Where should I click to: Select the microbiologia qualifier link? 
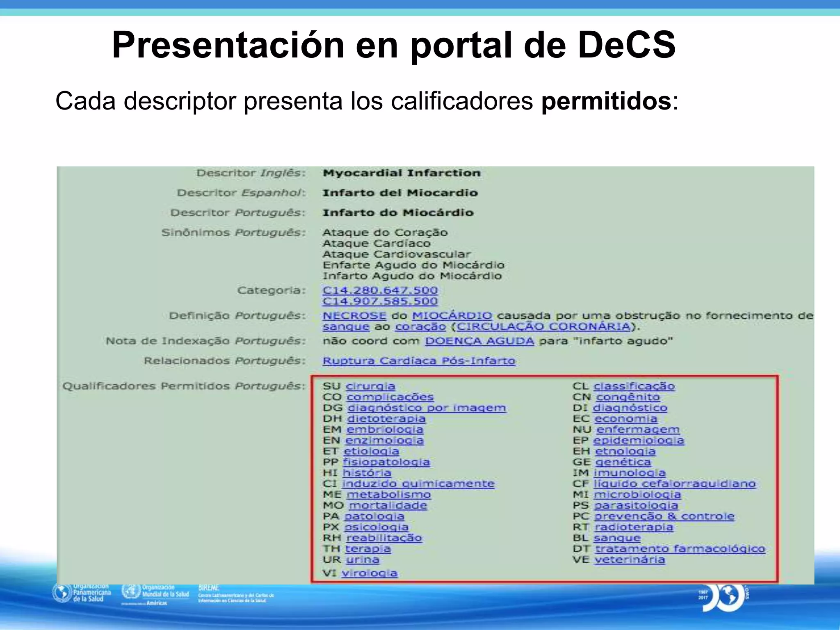pos(637,495)
